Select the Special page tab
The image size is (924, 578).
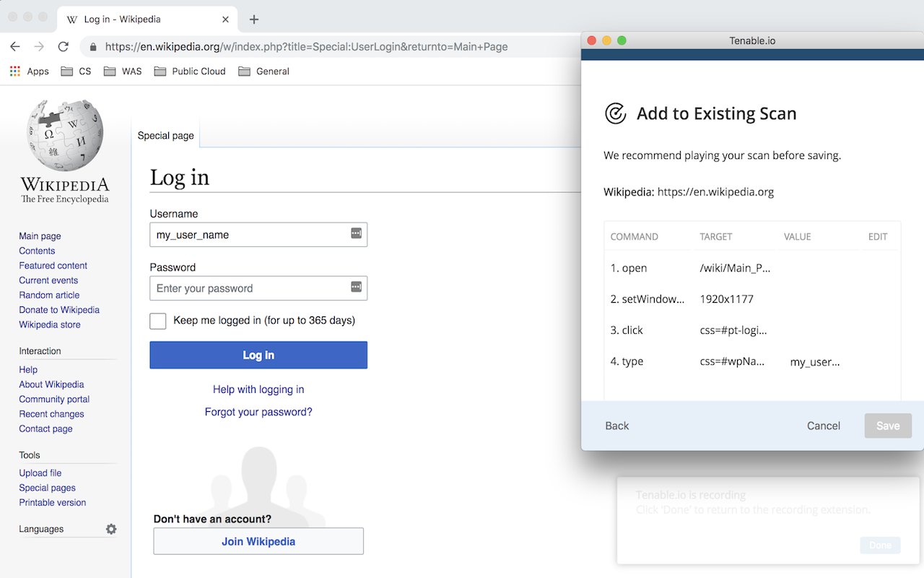click(165, 135)
